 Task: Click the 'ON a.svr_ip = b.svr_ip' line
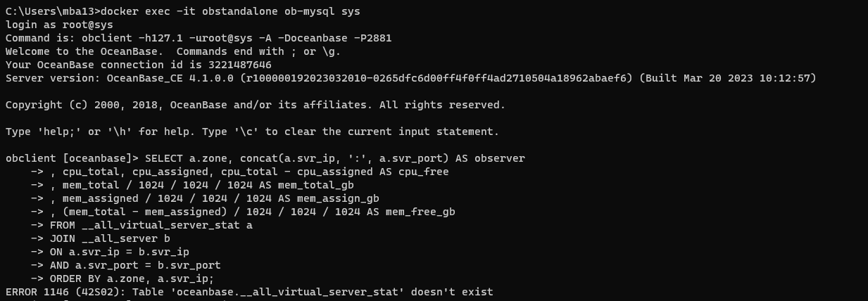tap(119, 252)
